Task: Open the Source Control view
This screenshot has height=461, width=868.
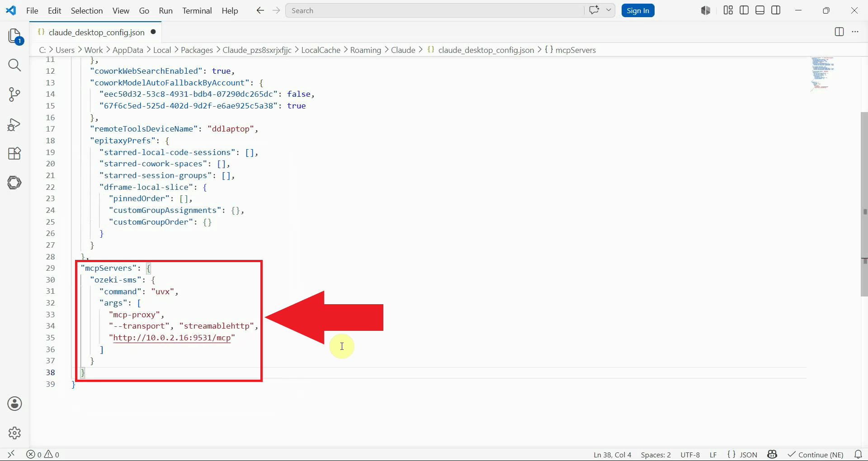Action: [14, 94]
